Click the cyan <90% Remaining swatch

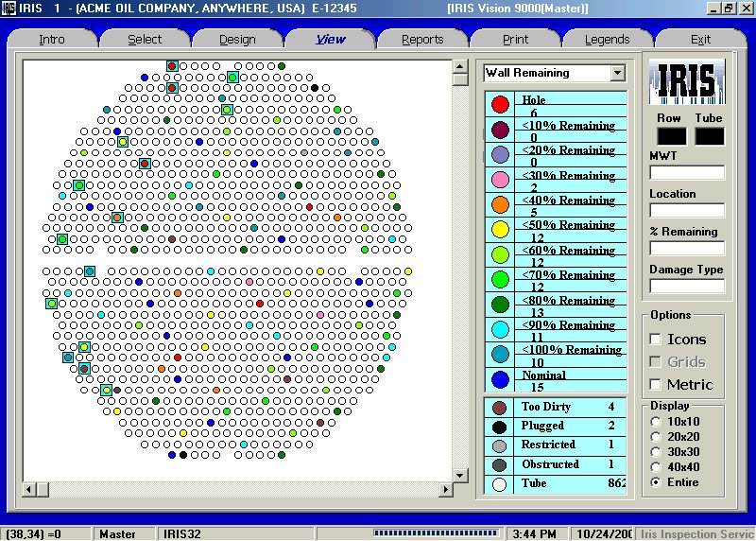pyautogui.click(x=500, y=329)
